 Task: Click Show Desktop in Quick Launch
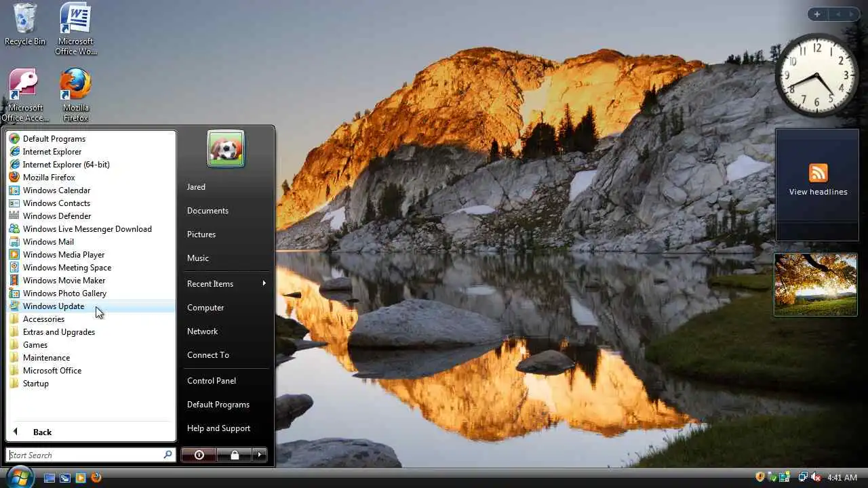point(50,478)
